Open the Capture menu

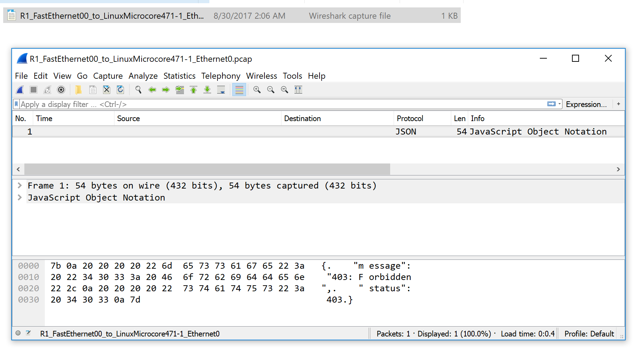108,76
